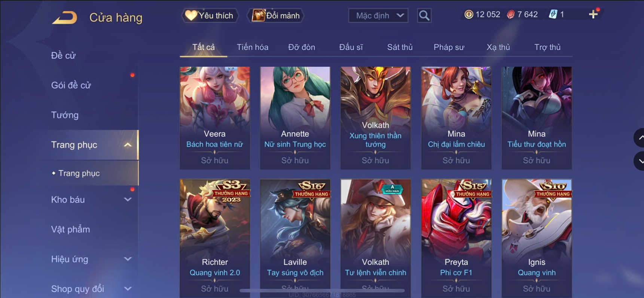The height and width of the screenshot is (298, 644).
Task: Open Gói đề cử in the sidebar
Action: 71,85
